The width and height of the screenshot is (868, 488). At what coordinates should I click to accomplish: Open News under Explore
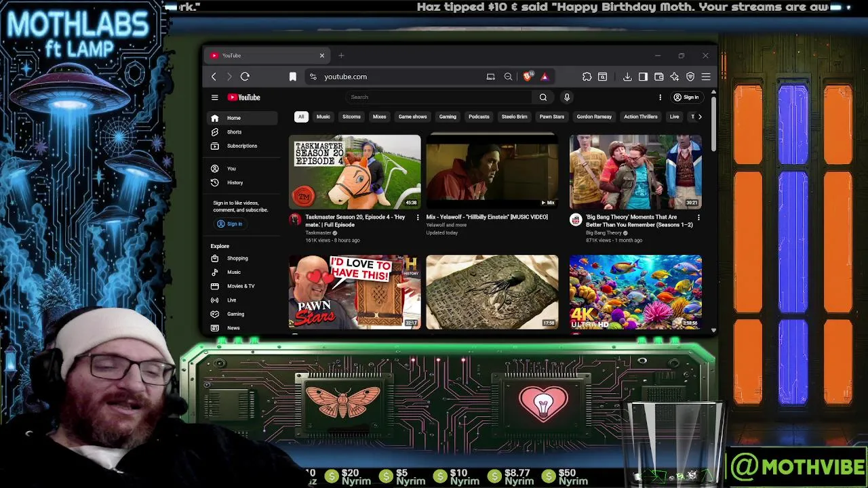[243, 328]
